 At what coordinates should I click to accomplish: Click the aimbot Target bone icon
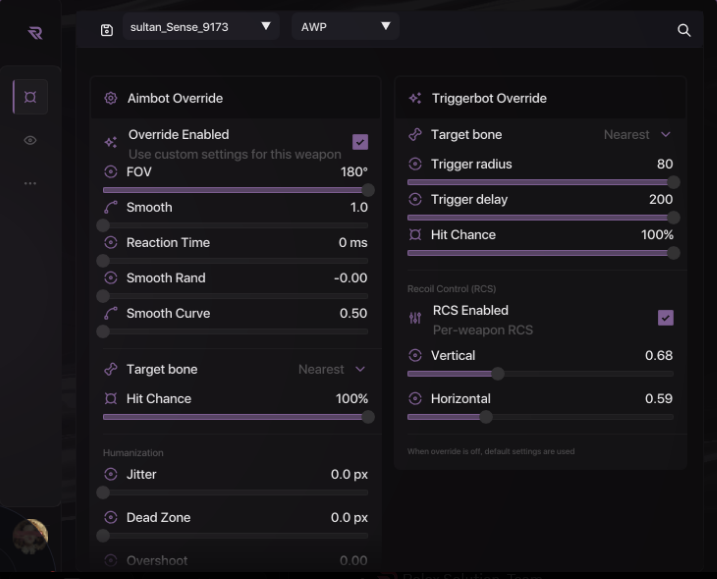[111, 369]
